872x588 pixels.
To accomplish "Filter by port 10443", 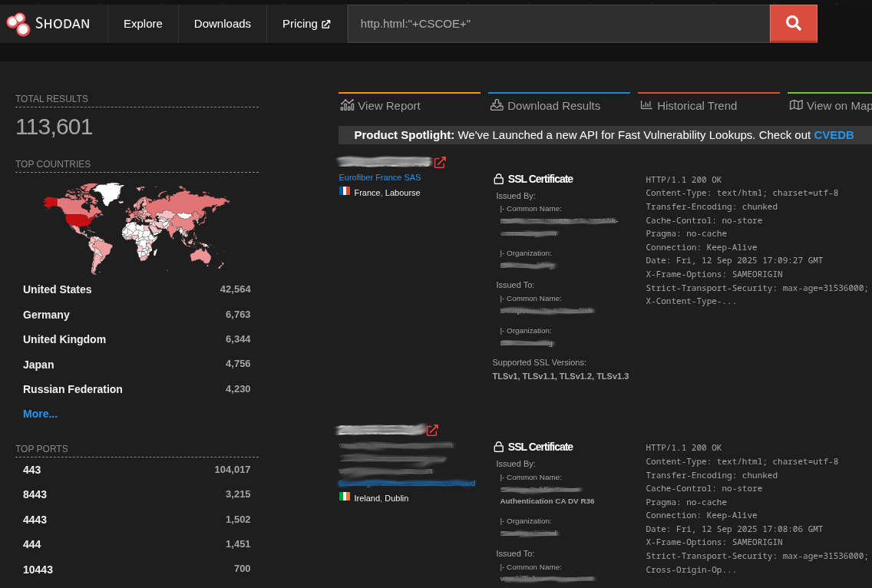I will tap(137, 569).
